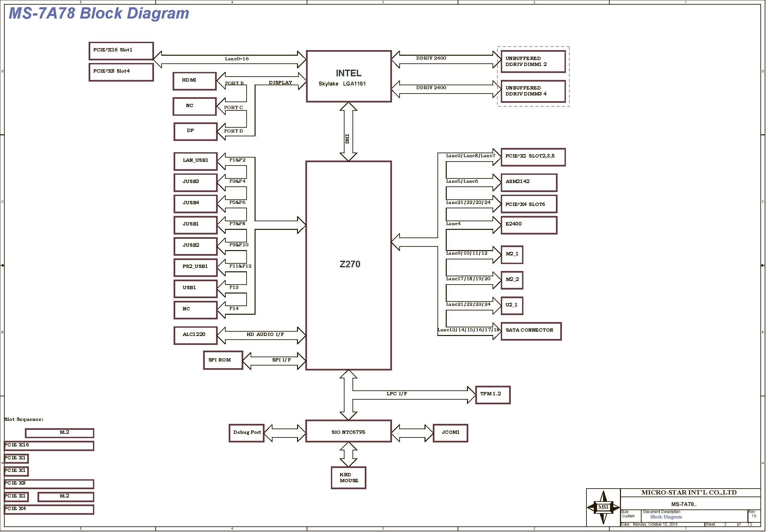769x532 pixels.
Task: Select the SATA CONNECTOR block
Action: tap(531, 331)
